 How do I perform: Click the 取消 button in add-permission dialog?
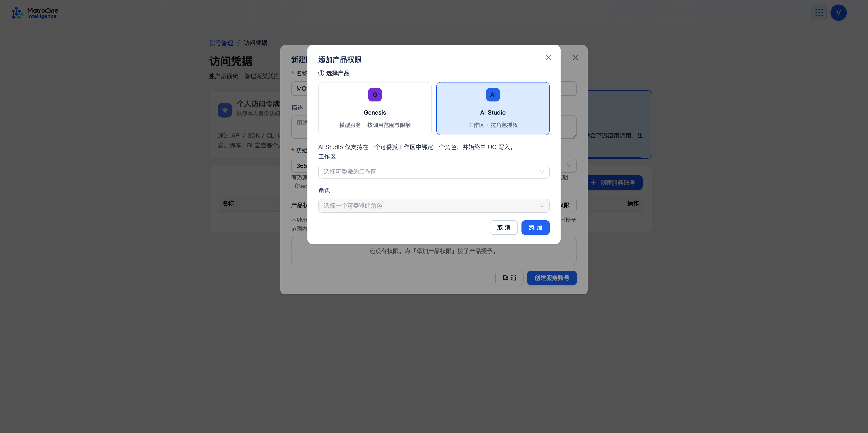(x=503, y=227)
